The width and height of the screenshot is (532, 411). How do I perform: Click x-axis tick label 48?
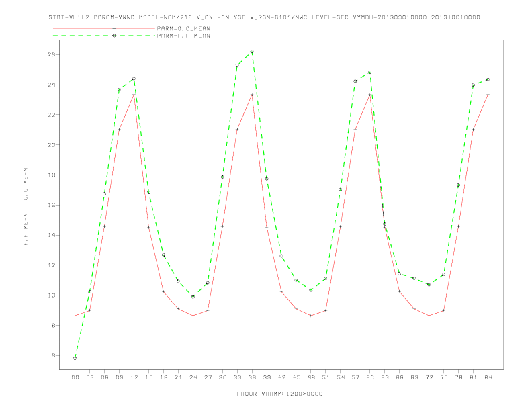[x=311, y=377]
